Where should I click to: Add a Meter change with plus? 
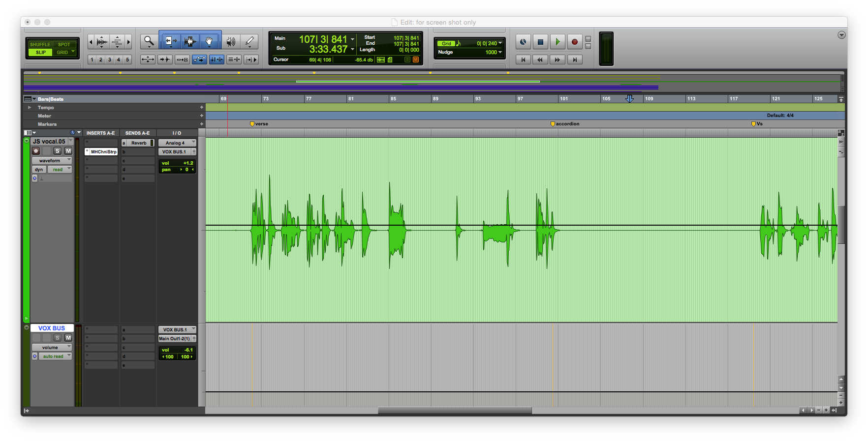201,116
